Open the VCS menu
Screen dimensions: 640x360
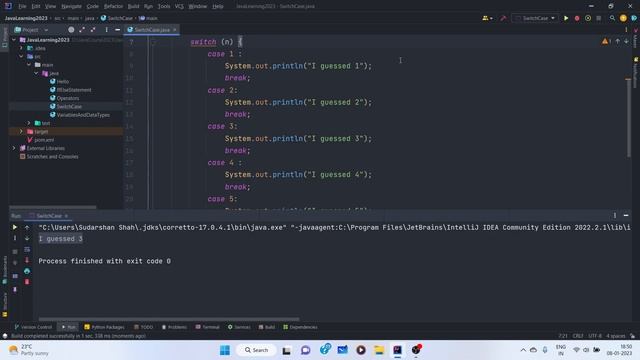tap(179, 6)
